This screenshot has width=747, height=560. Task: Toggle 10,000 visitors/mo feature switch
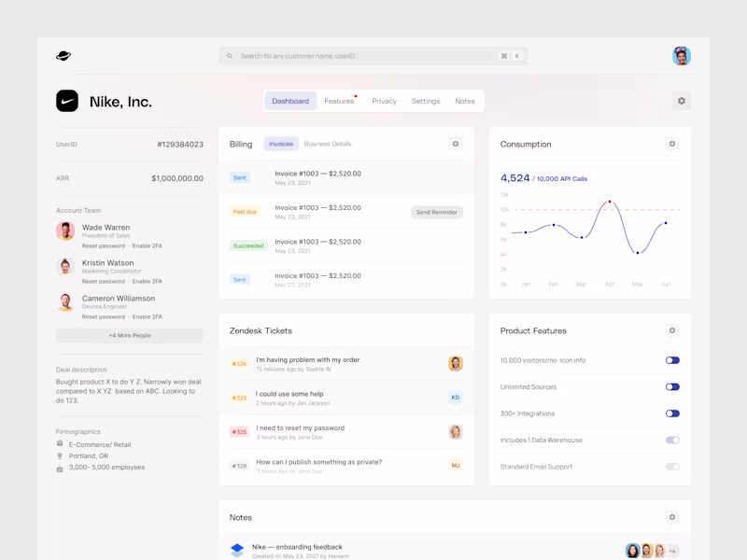point(672,360)
